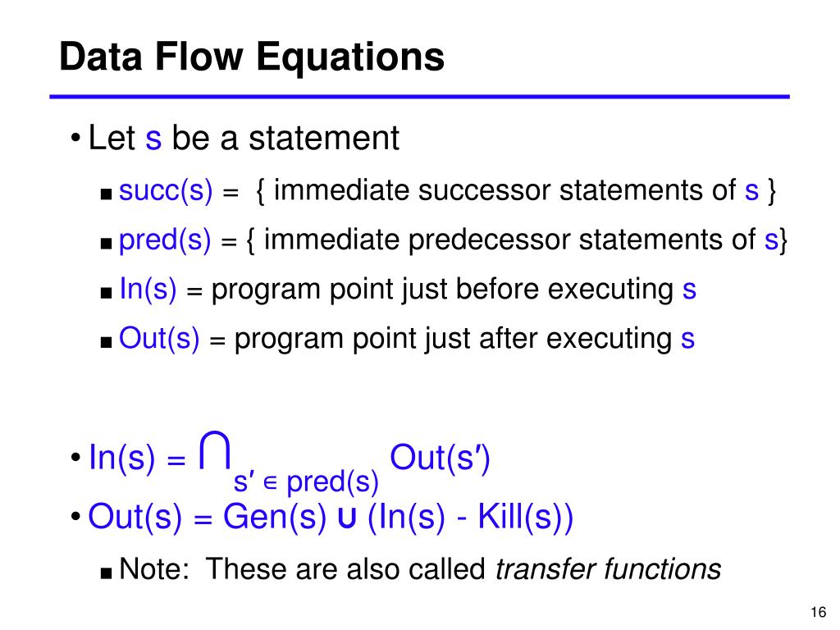Click Gen(s) in the Out equation
The height and width of the screenshot is (630, 840).
pyautogui.click(x=275, y=518)
